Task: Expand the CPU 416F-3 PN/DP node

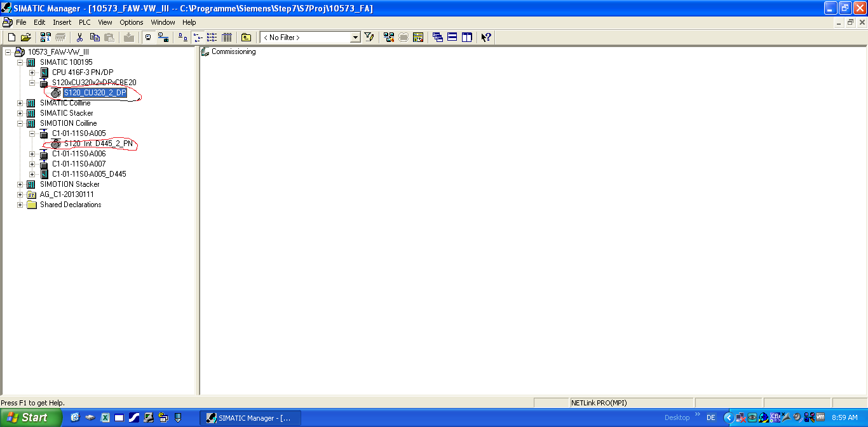Action: point(32,72)
